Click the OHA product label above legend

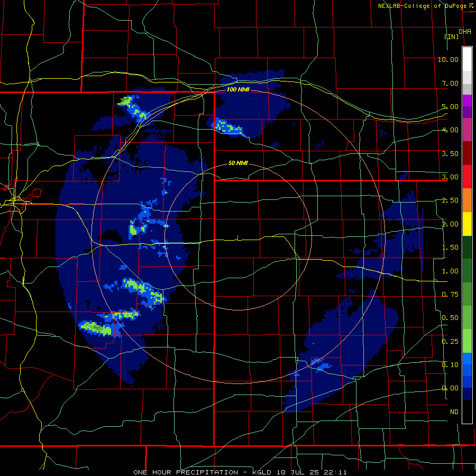[465, 32]
